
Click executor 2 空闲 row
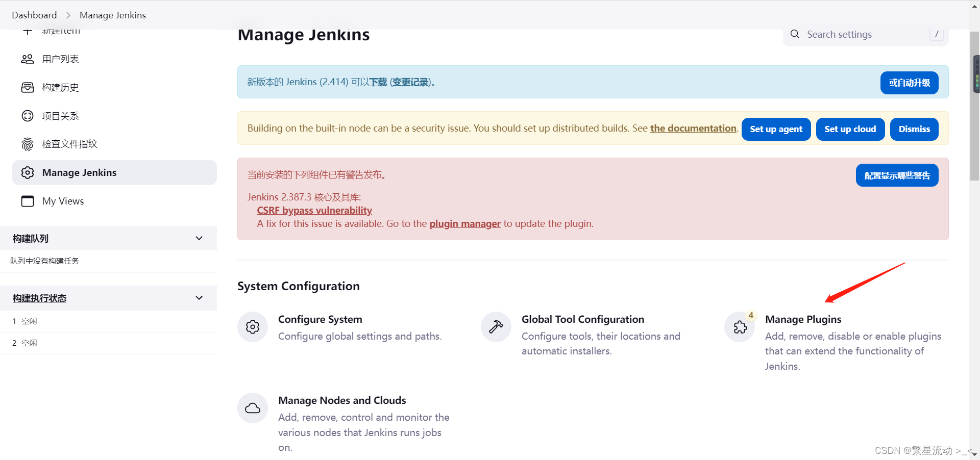click(x=108, y=343)
